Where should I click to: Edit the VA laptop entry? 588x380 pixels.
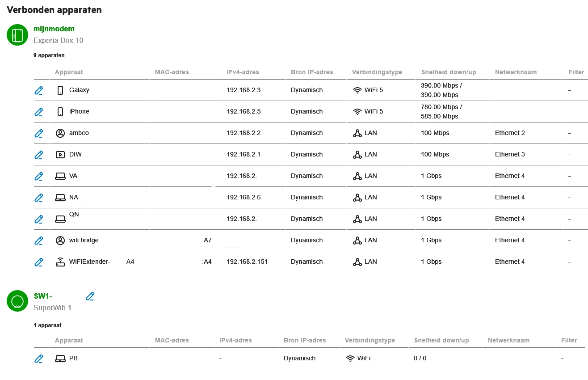tap(39, 176)
